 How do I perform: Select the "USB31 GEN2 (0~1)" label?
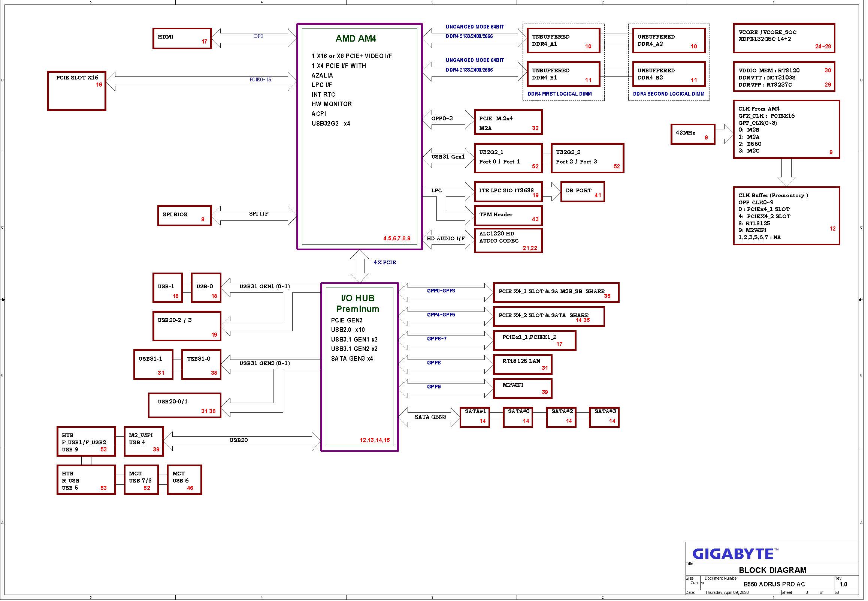[x=264, y=363]
